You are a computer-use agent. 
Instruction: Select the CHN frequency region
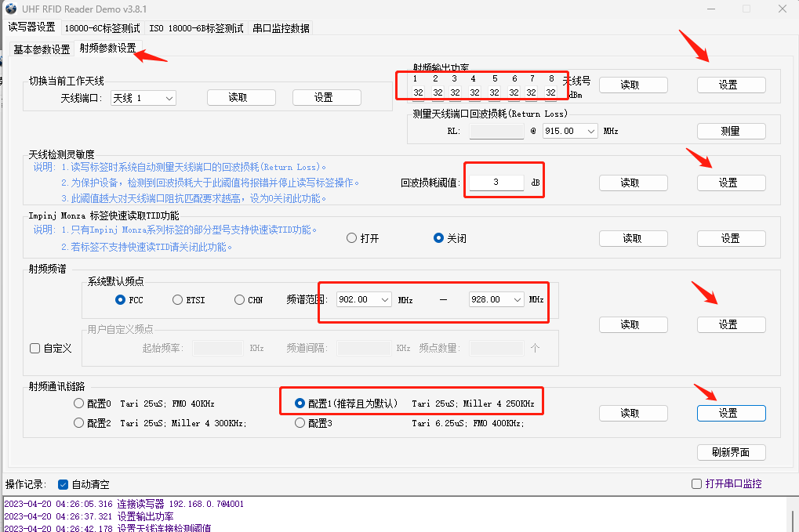coord(249,300)
